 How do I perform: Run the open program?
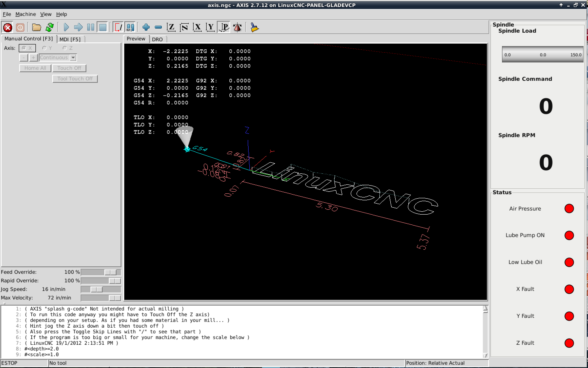pos(66,28)
